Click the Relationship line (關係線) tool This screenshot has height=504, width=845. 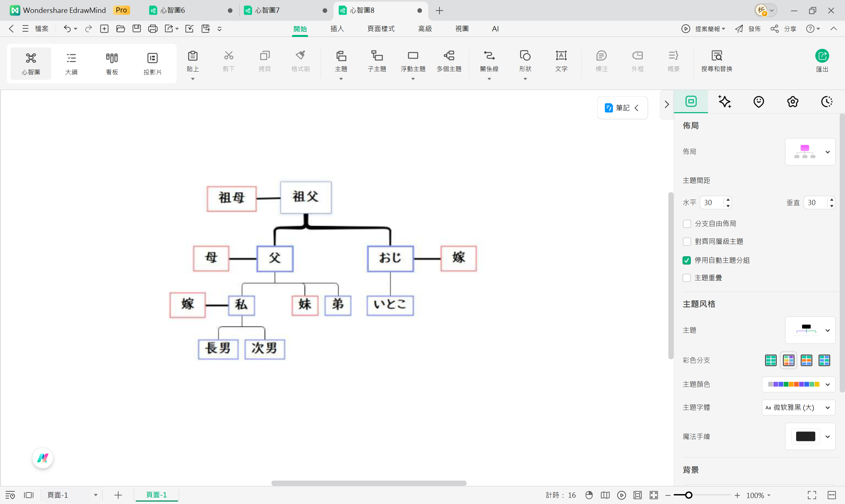coord(489,56)
